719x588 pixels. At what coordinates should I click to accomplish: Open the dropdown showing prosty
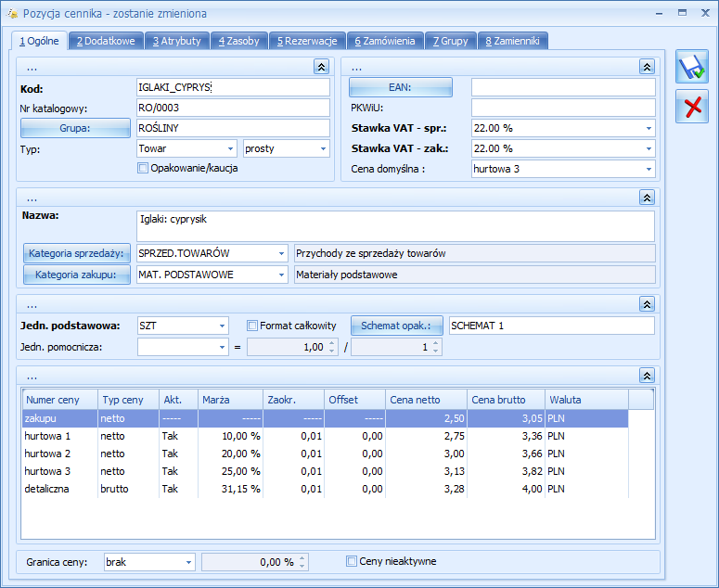[x=323, y=149]
